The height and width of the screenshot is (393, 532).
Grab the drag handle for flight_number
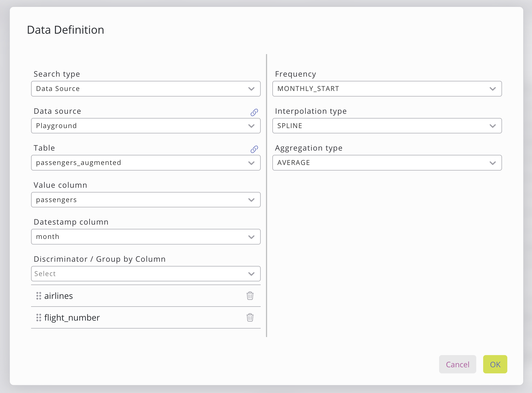39,317
